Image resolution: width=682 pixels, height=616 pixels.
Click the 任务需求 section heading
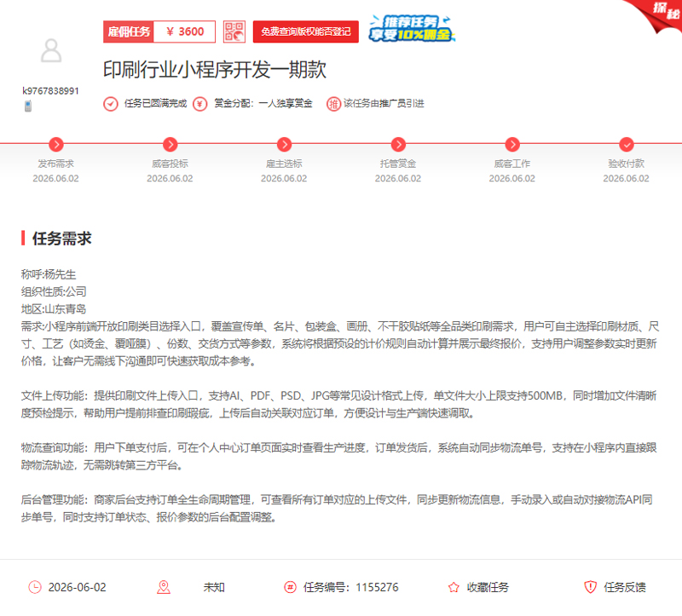pyautogui.click(x=61, y=239)
